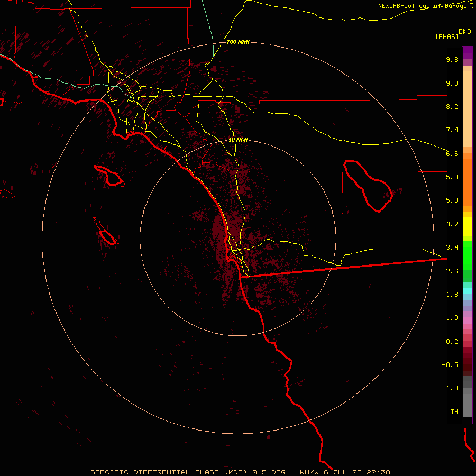Click the -1.3 value on the legend
Screen dimensions: 476x476
[x=450, y=388]
